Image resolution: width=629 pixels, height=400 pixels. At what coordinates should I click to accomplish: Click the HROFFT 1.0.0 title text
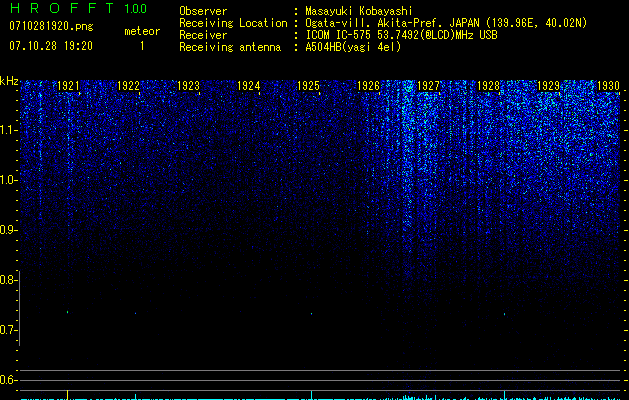pos(78,8)
